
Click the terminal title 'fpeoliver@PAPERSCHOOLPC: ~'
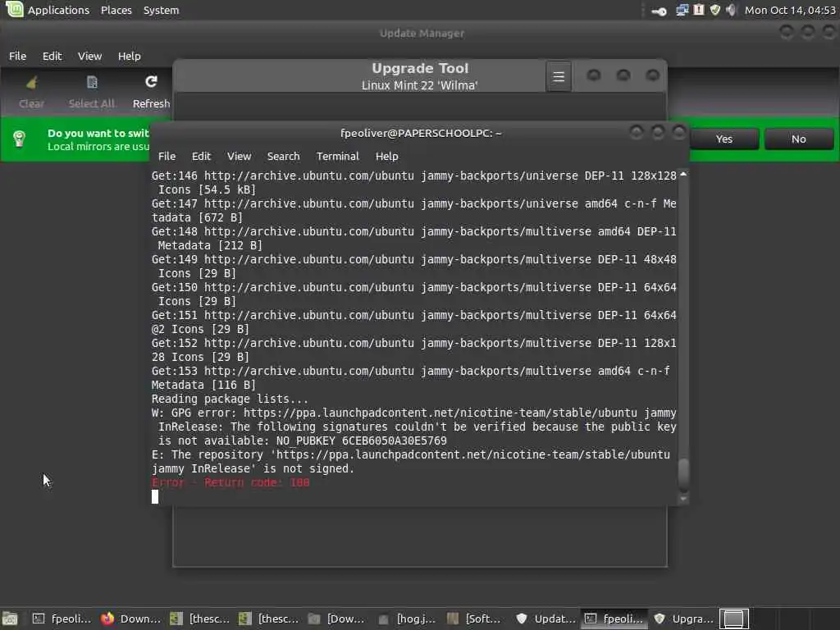point(421,134)
